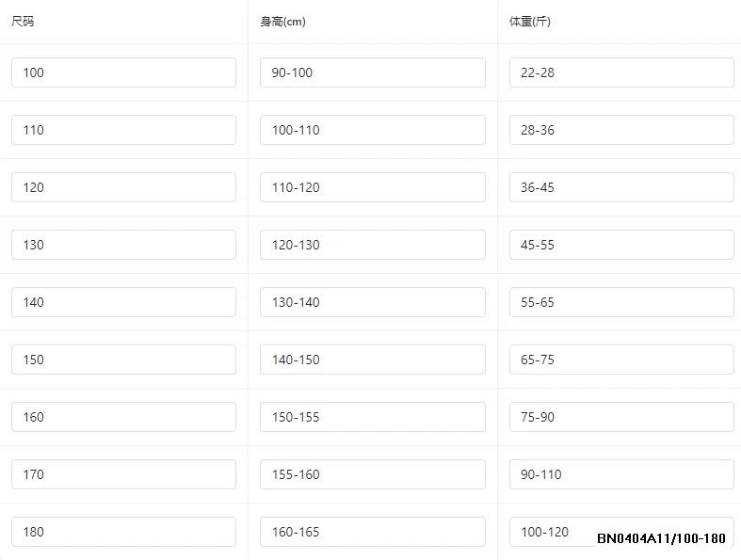Screen dimensions: 741x560
Task: Select the height field showing 90-100
Action: (373, 72)
